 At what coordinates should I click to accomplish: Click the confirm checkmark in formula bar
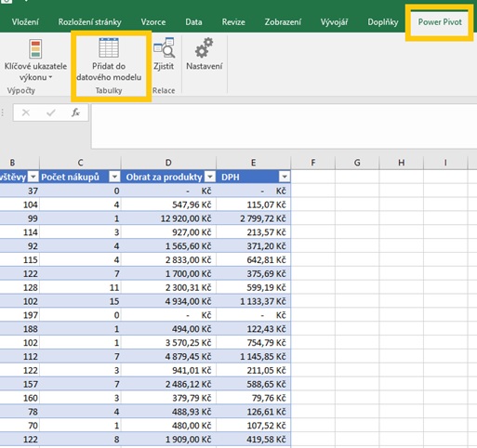click(x=51, y=112)
